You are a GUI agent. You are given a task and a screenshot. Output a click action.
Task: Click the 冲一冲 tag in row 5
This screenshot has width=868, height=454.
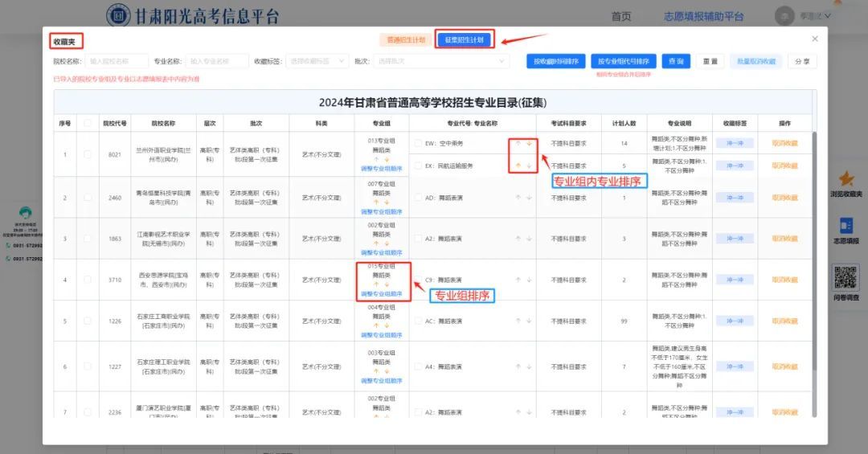point(735,321)
